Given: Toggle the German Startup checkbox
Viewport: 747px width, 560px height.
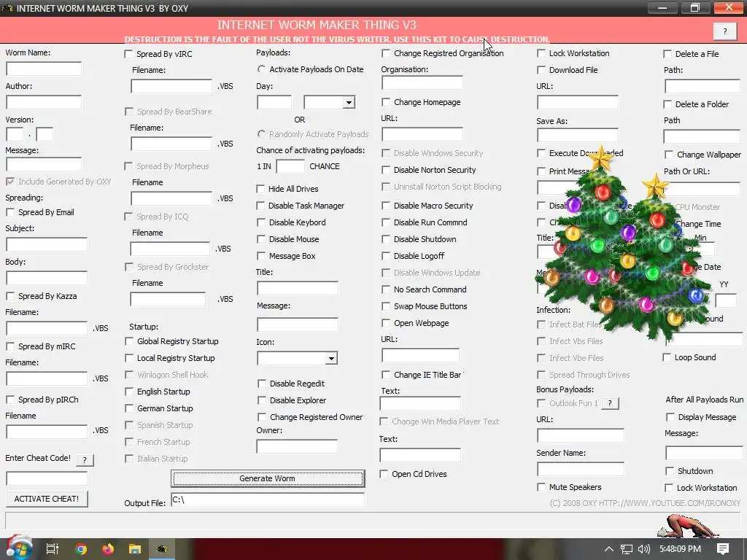Looking at the screenshot, I should [x=129, y=408].
